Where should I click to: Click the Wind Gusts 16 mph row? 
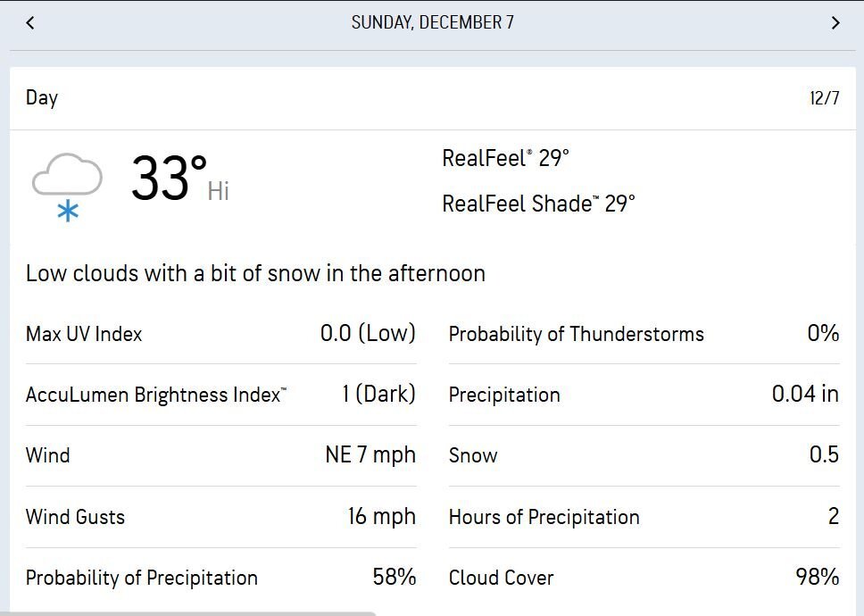220,517
